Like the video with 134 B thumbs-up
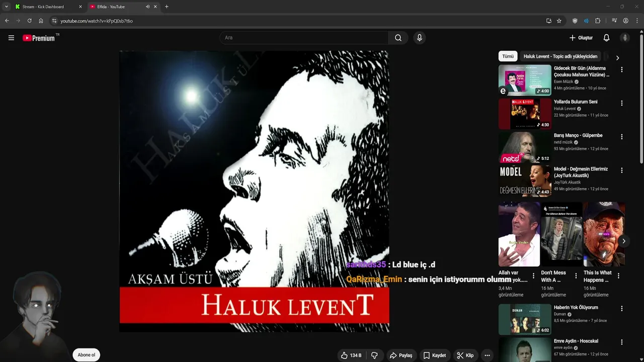The height and width of the screenshot is (362, 644). tap(351, 355)
